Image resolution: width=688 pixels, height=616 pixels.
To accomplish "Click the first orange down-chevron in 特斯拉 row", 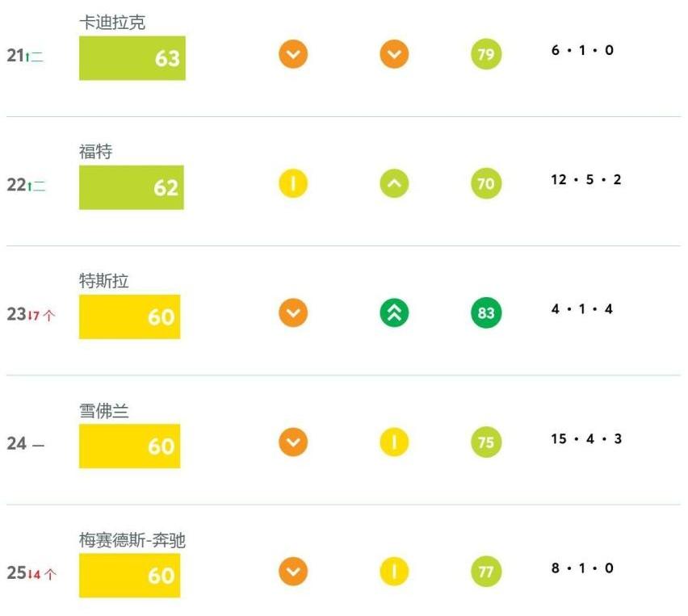I will tap(293, 312).
